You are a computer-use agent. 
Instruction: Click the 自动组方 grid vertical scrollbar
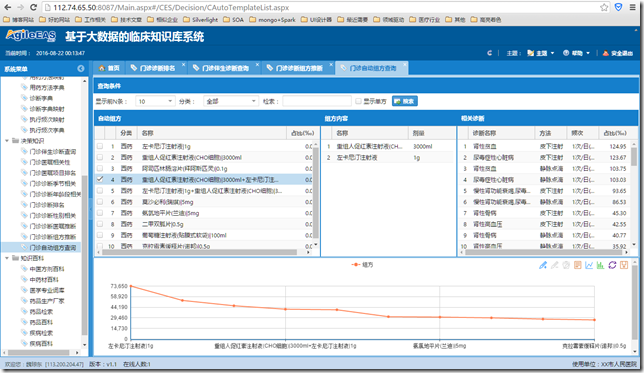[x=315, y=193]
